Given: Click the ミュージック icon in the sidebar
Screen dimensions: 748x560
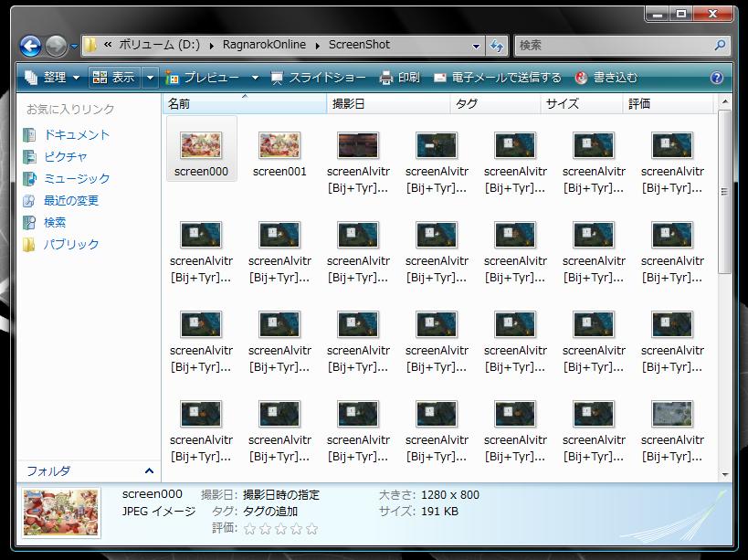Looking at the screenshot, I should [29, 179].
